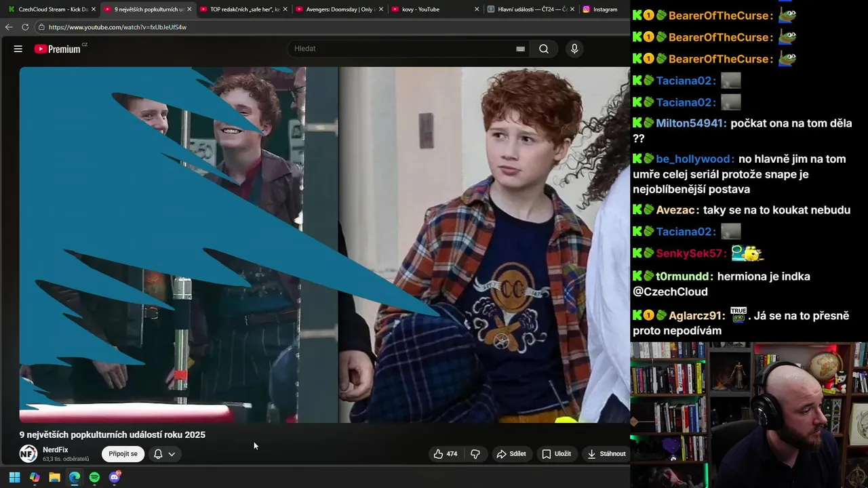The height and width of the screenshot is (488, 868).
Task: Open Discord from the taskbar
Action: tap(115, 477)
